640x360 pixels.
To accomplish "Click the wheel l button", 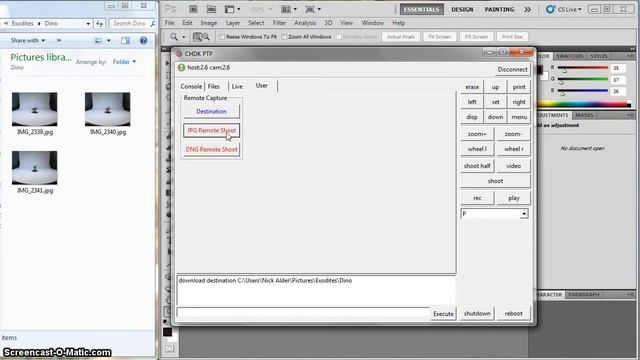I will pyautogui.click(x=477, y=149).
